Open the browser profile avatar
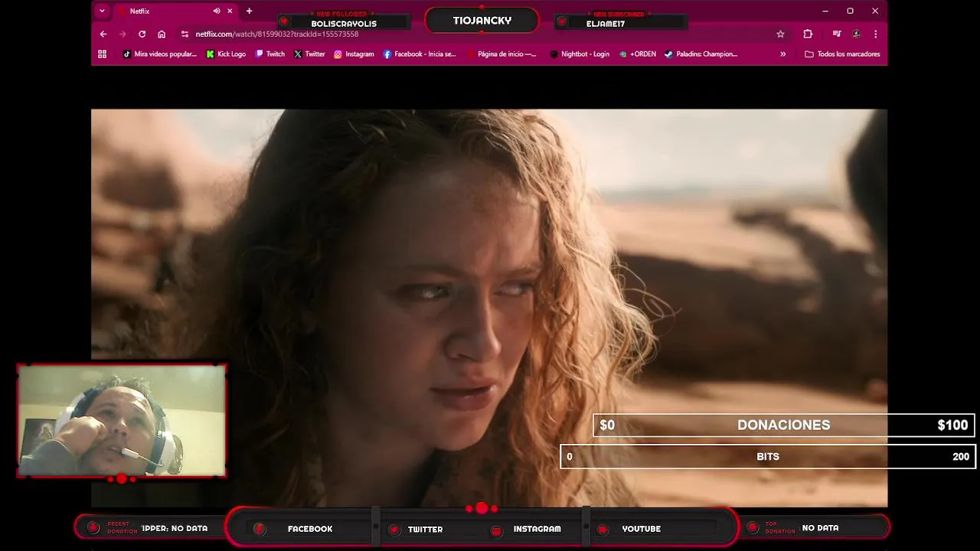 (x=856, y=34)
